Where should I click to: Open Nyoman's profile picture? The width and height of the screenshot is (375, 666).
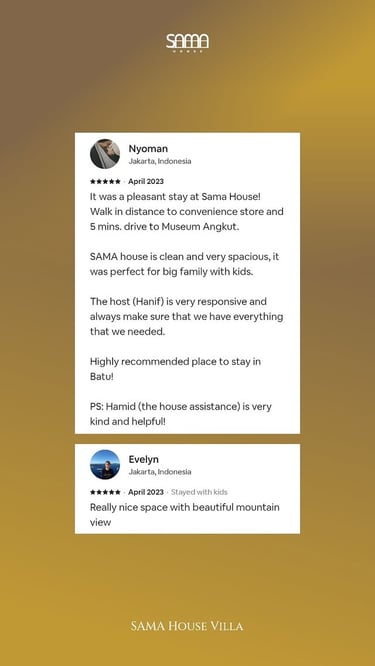click(105, 154)
